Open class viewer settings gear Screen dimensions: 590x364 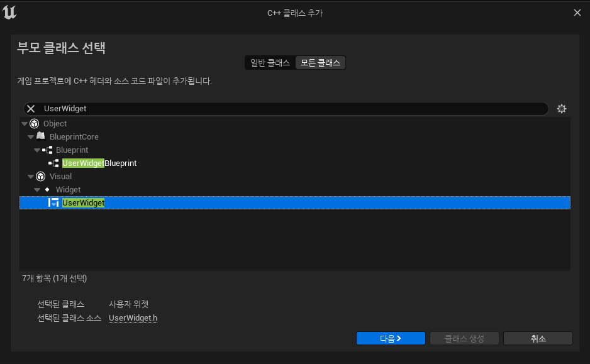point(562,109)
